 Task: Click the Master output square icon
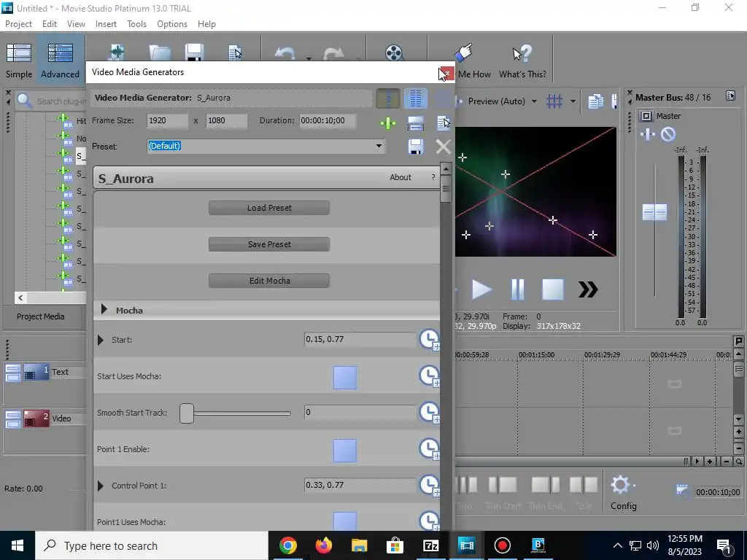[x=646, y=116]
